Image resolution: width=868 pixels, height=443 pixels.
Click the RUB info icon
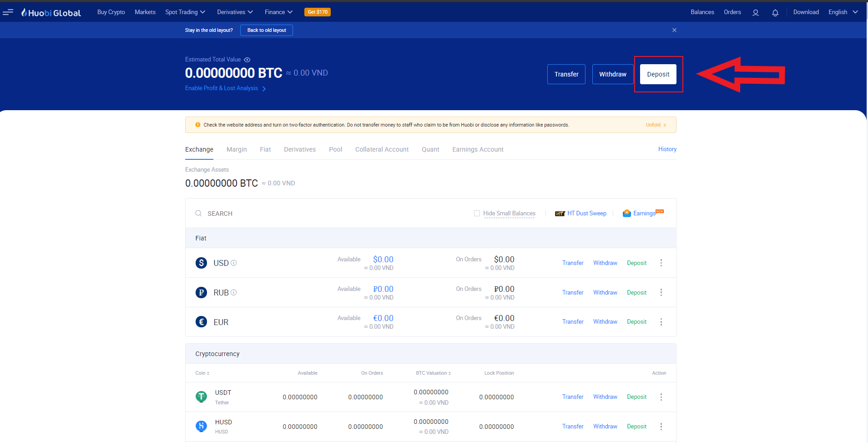(233, 292)
